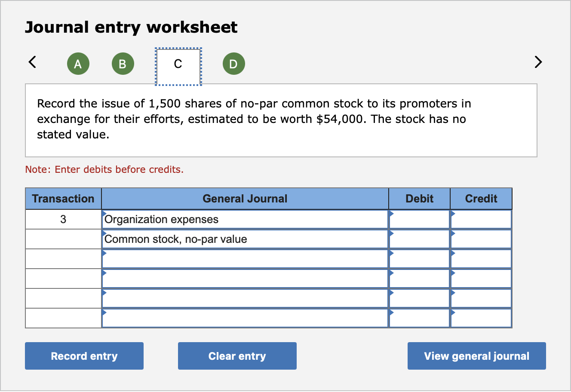Click the Transaction column header
571x392 pixels.
(x=63, y=199)
